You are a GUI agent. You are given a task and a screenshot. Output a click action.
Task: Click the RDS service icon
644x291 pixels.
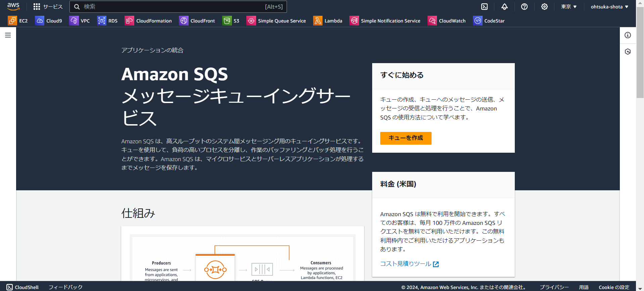pyautogui.click(x=101, y=21)
